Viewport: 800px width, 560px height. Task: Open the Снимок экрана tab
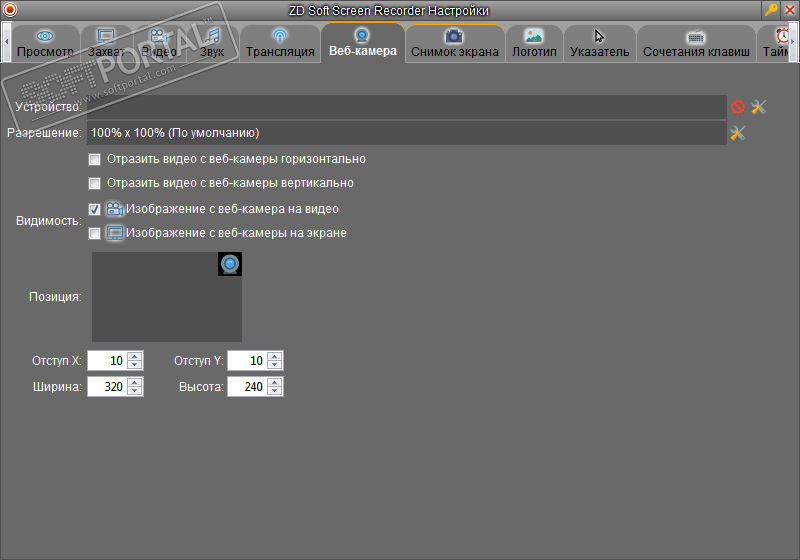tap(455, 43)
